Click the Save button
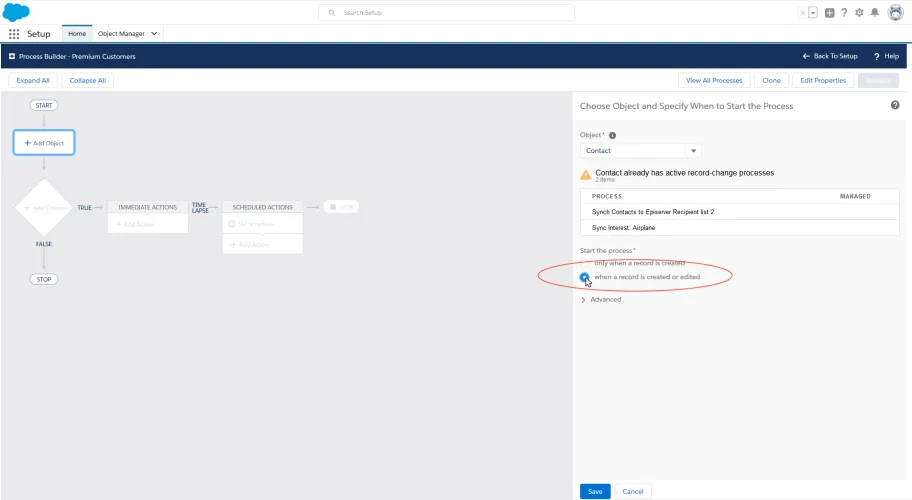The image size is (912, 500). pos(595,491)
